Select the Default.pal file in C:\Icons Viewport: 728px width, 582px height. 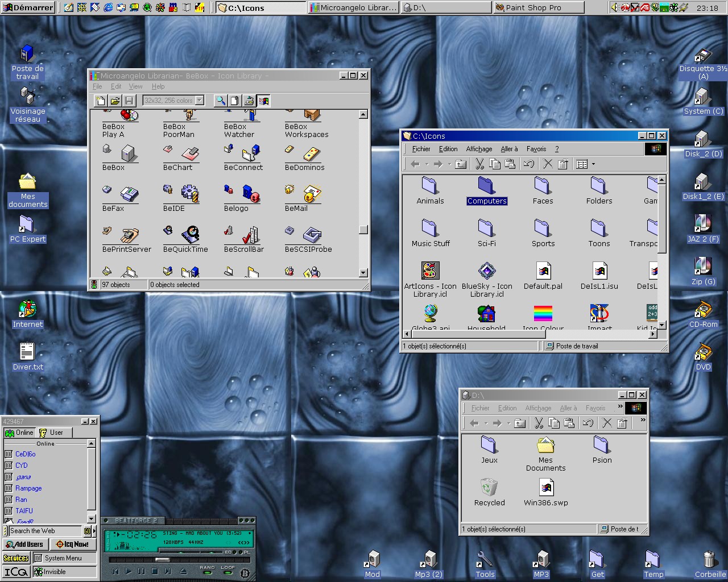tap(543, 276)
